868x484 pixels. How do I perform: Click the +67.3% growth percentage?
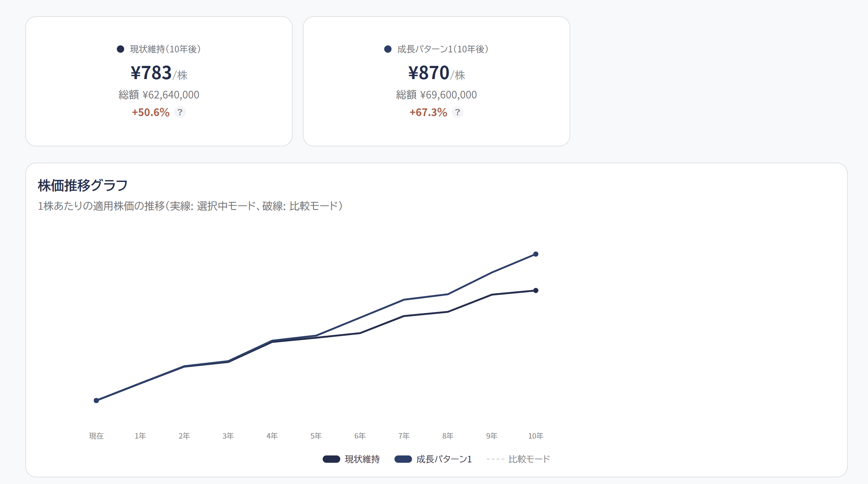click(x=428, y=112)
